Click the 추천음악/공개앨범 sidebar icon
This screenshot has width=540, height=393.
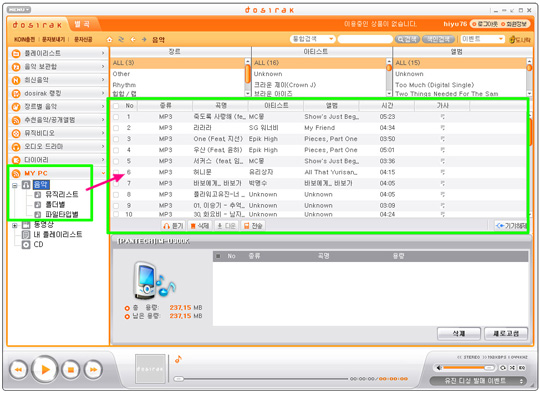(16, 120)
